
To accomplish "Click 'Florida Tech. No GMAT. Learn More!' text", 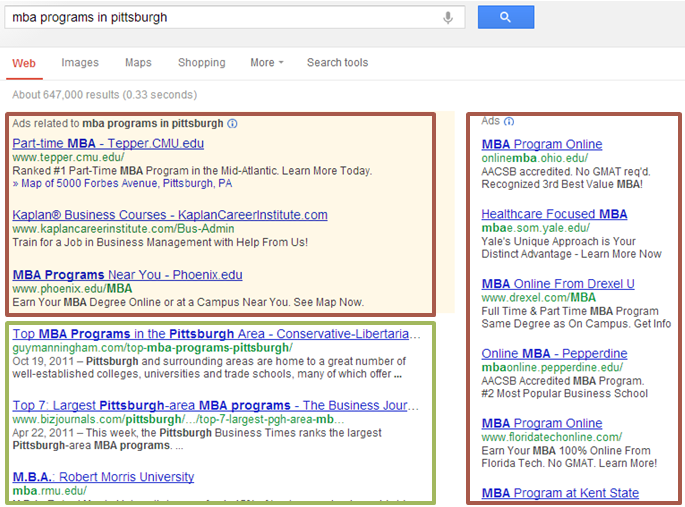I will (x=569, y=463).
